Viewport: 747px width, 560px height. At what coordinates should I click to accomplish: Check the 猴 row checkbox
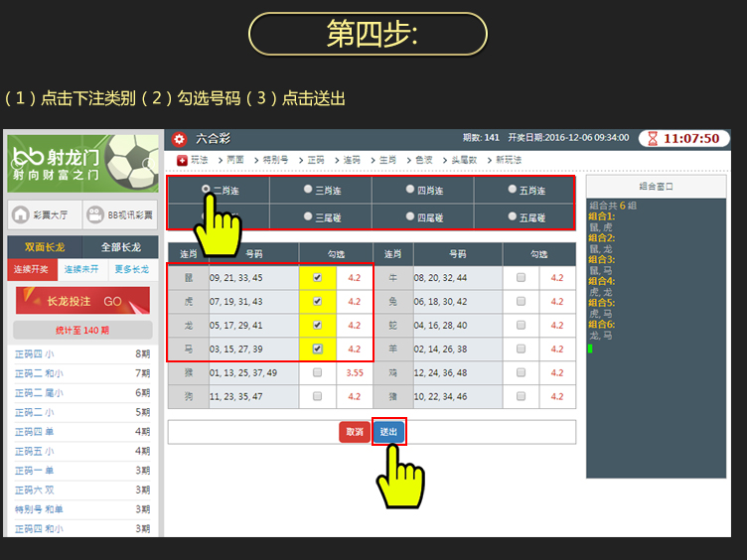tap(318, 373)
